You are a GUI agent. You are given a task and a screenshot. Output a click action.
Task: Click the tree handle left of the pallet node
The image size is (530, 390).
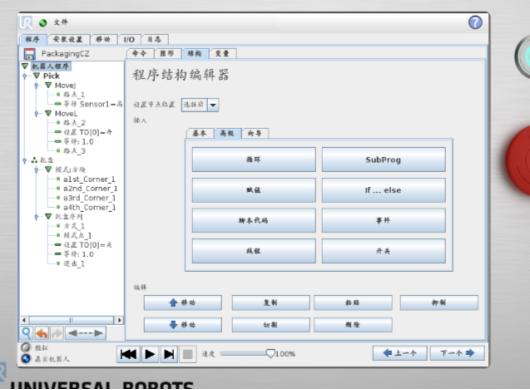coord(24,161)
